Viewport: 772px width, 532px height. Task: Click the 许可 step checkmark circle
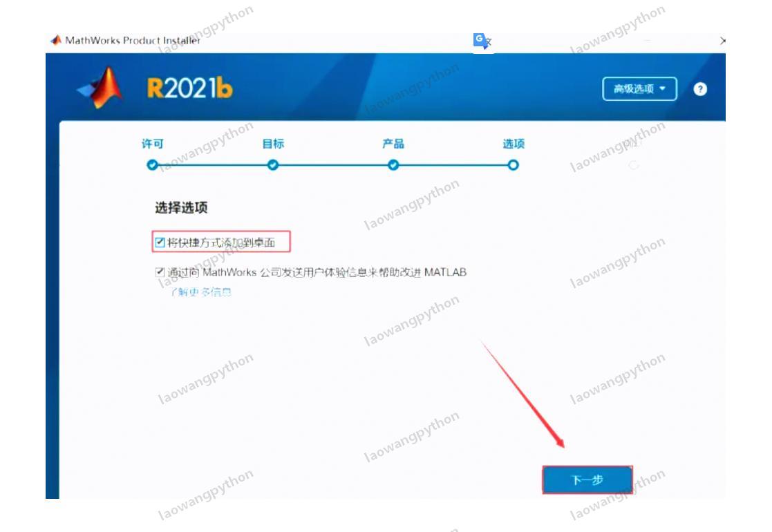coord(152,165)
